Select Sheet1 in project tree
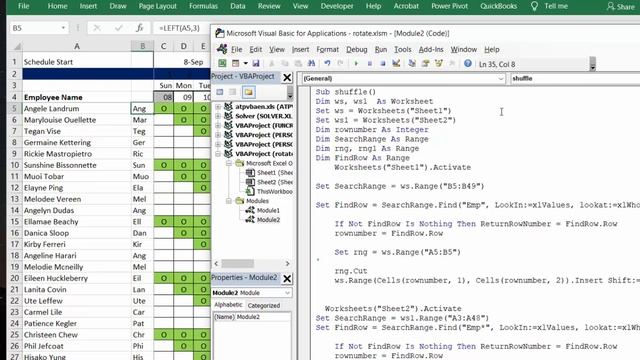Image resolution: width=640 pixels, height=360 pixels. coord(269,173)
